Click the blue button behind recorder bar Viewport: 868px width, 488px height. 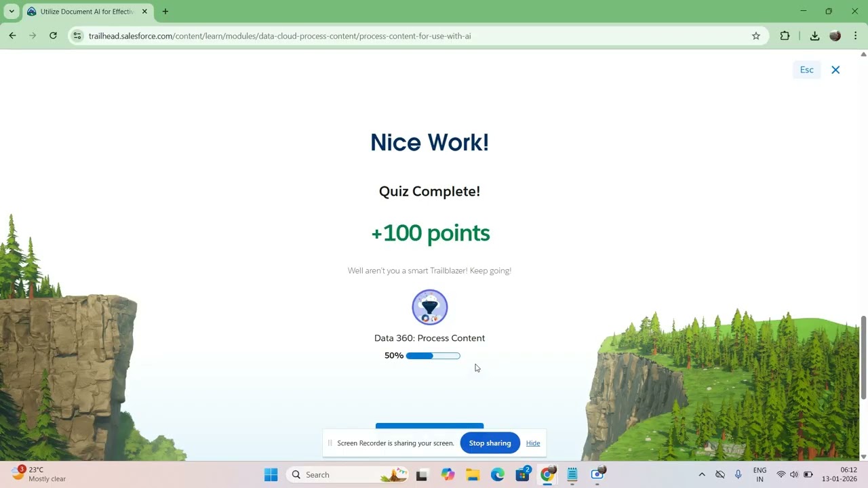pos(429,426)
